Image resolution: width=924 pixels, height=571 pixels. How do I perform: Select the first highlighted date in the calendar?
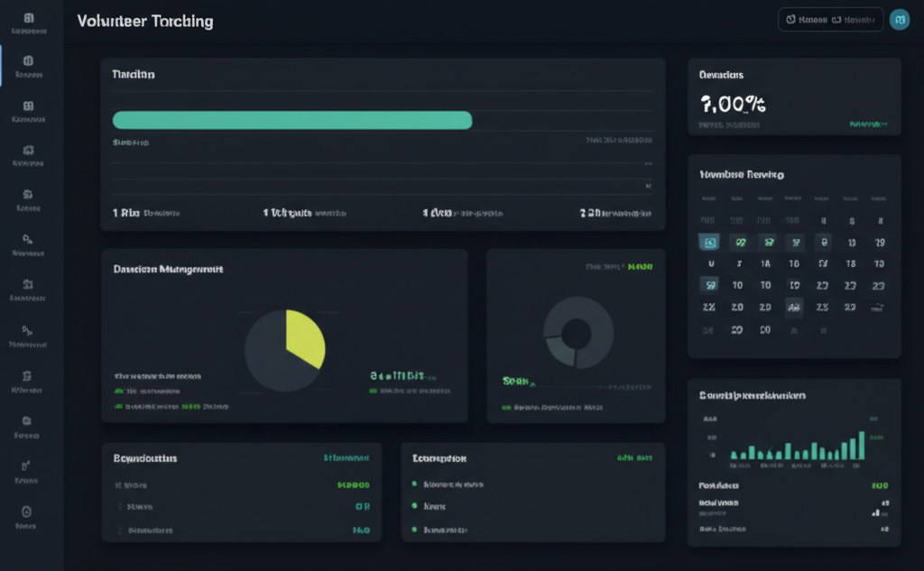tap(709, 242)
